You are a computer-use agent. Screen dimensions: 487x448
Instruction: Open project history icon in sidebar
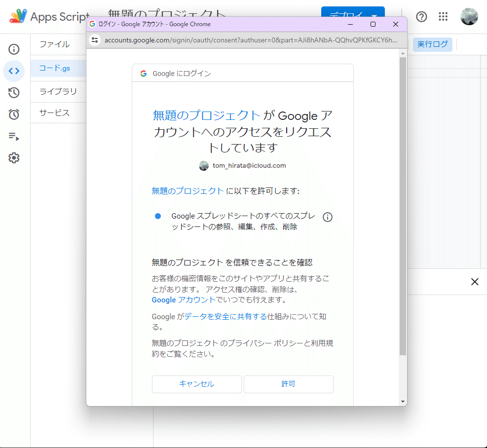[x=14, y=93]
